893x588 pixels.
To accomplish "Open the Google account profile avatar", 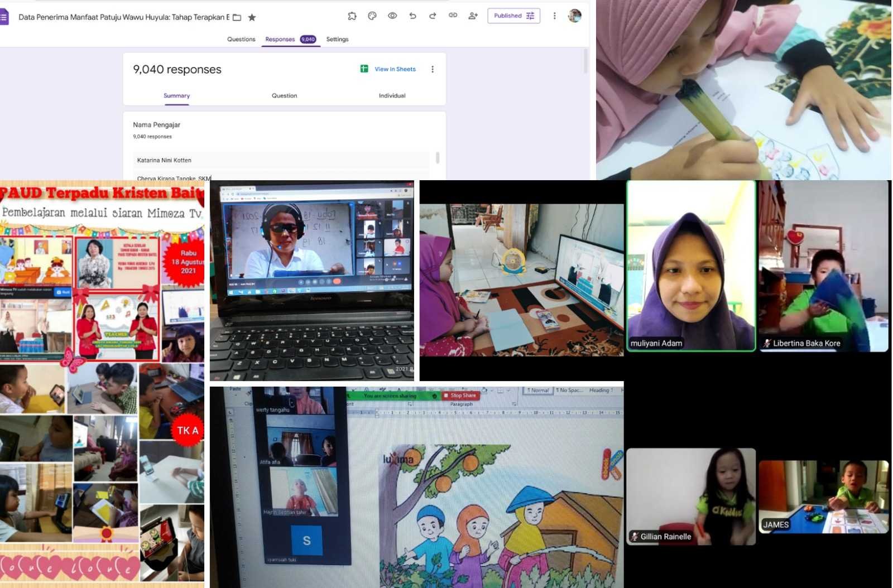I will pyautogui.click(x=574, y=16).
